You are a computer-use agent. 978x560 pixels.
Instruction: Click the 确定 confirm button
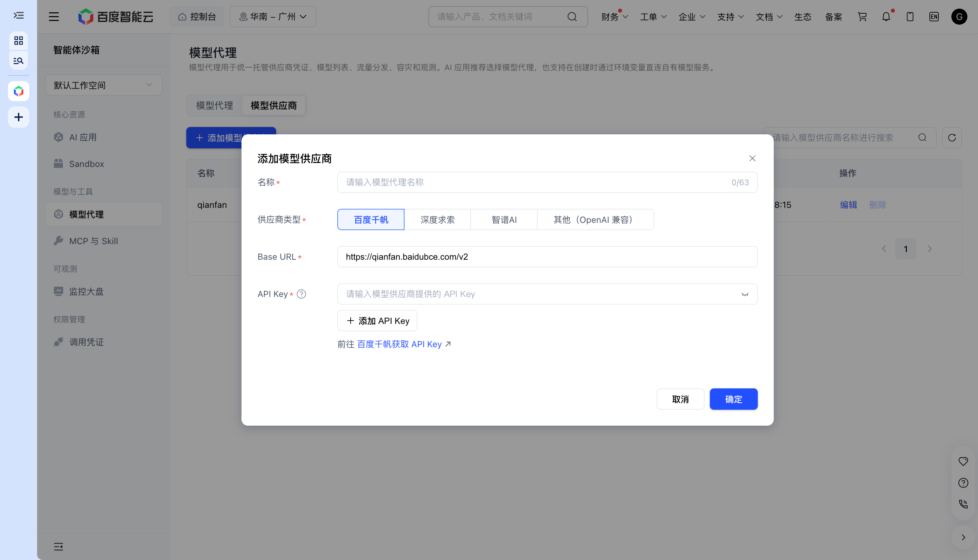[733, 399]
